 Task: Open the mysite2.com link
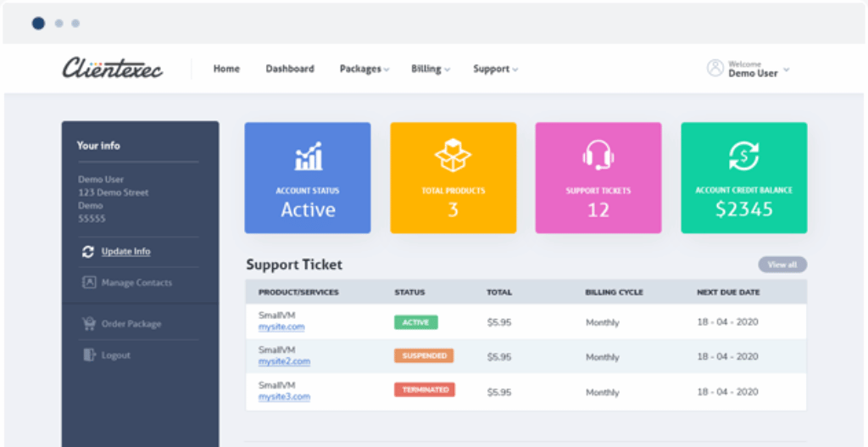click(x=284, y=361)
